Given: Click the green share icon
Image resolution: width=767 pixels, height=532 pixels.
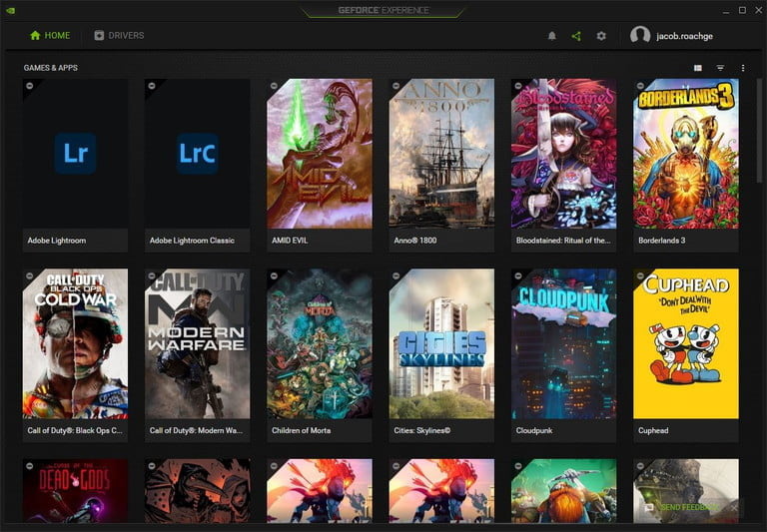Looking at the screenshot, I should (576, 36).
